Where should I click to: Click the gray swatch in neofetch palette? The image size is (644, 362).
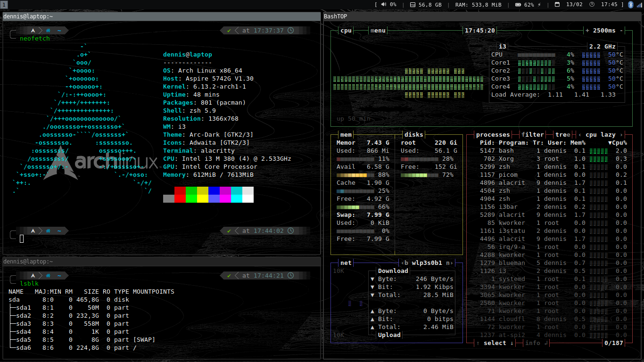169,199
